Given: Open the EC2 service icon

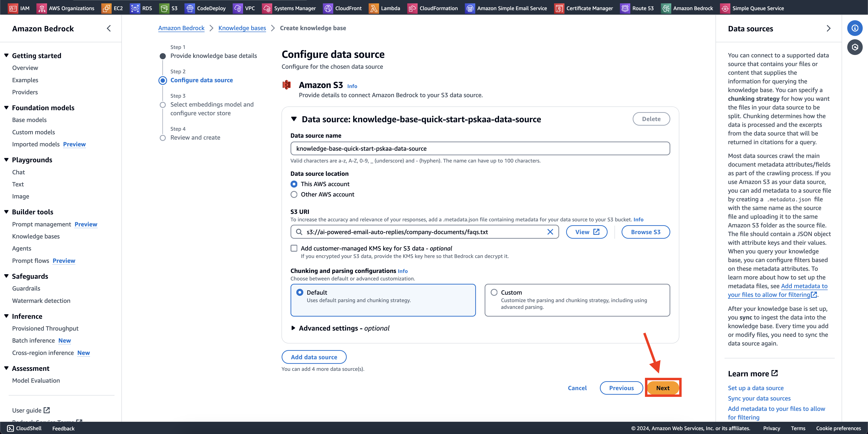Looking at the screenshot, I should pos(106,8).
